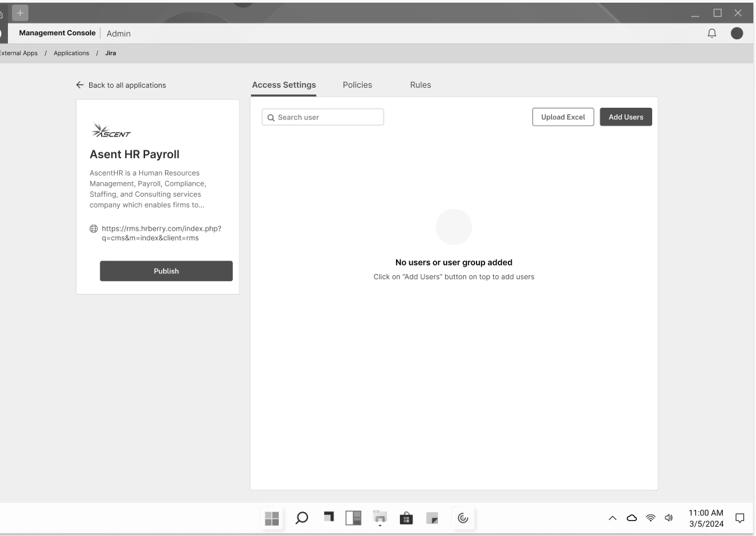Open taskbar search magnifier
This screenshot has width=756, height=536.
coord(302,518)
